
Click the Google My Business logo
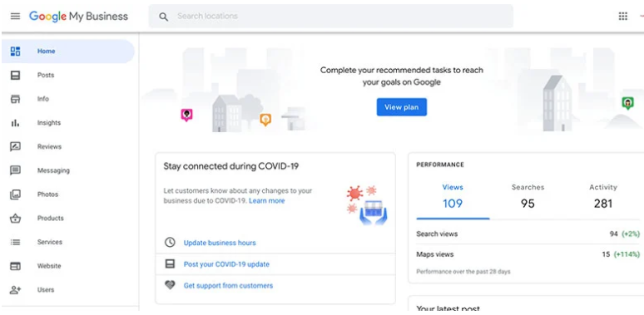coord(78,17)
